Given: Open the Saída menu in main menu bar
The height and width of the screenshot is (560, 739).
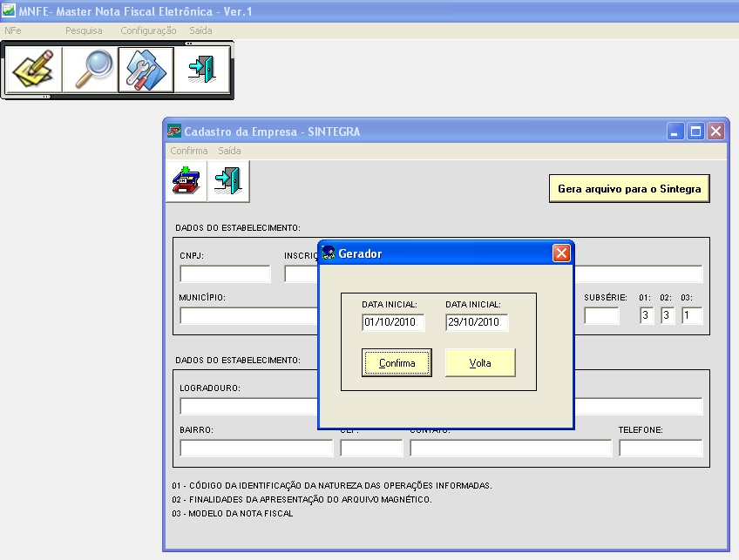Looking at the screenshot, I should tap(200, 30).
